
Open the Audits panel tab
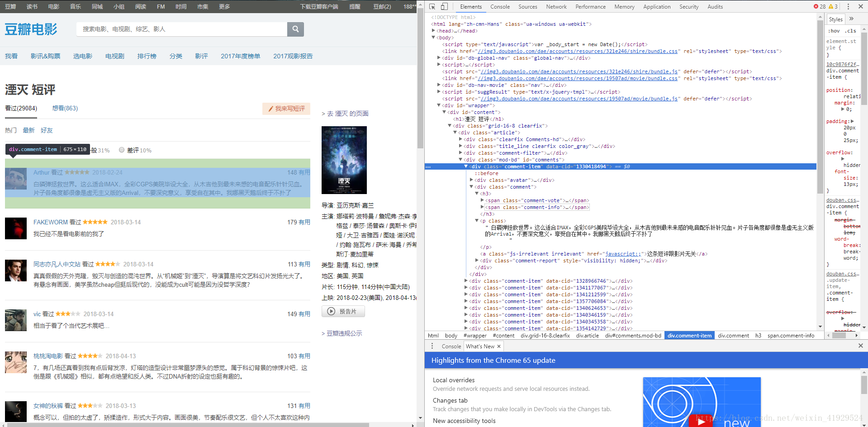[715, 6]
